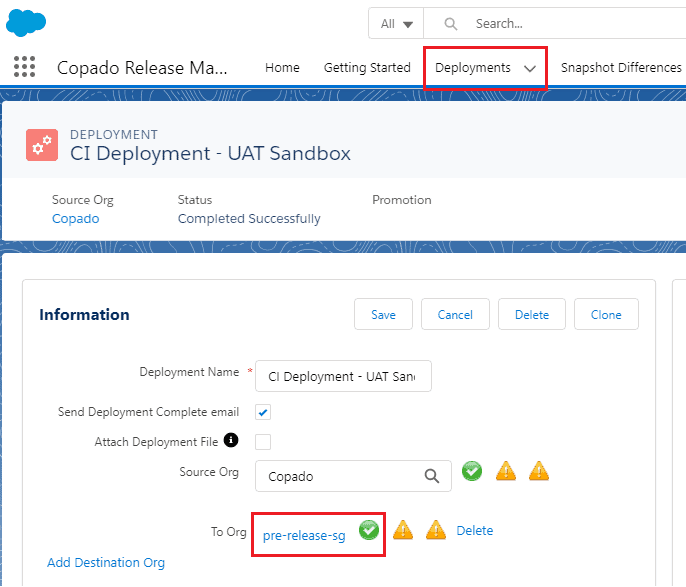Click the first warning icon beside Source Org
Screen dimensions: 686x587
[506, 471]
